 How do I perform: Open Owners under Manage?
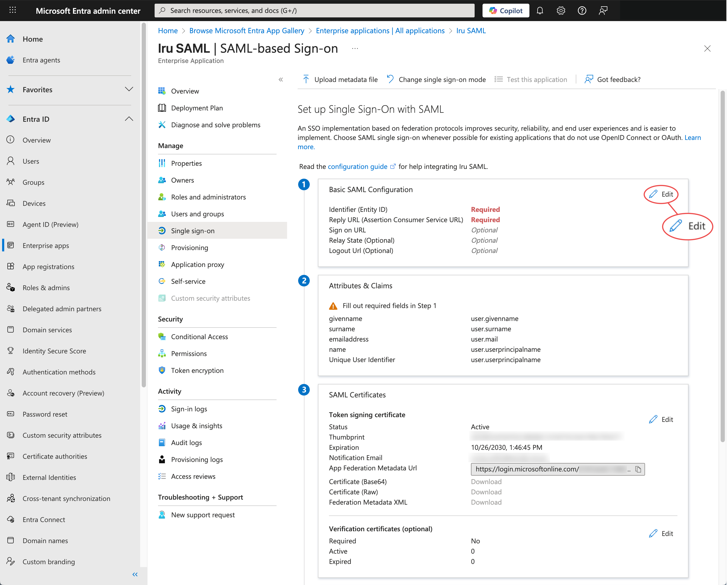click(x=182, y=180)
